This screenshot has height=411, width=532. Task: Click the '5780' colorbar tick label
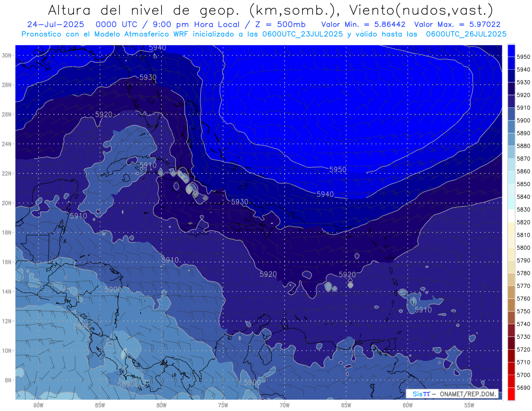pos(523,273)
